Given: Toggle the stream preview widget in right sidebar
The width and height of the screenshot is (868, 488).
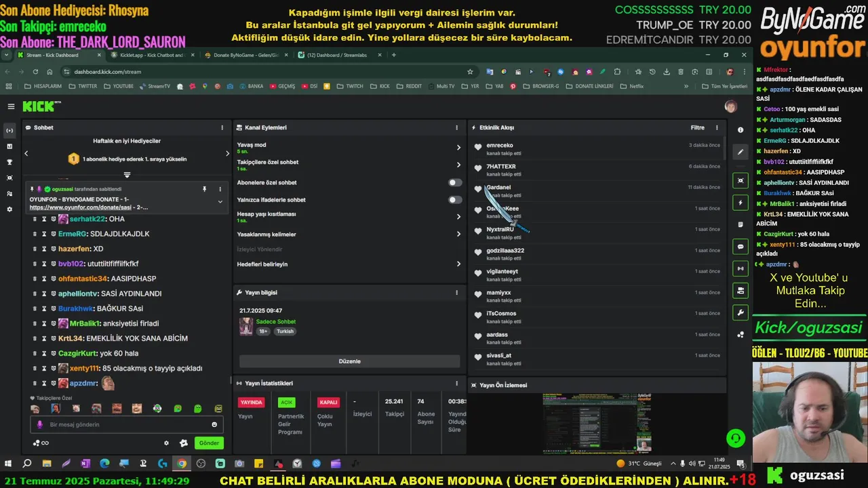Looking at the screenshot, I should 741,180.
